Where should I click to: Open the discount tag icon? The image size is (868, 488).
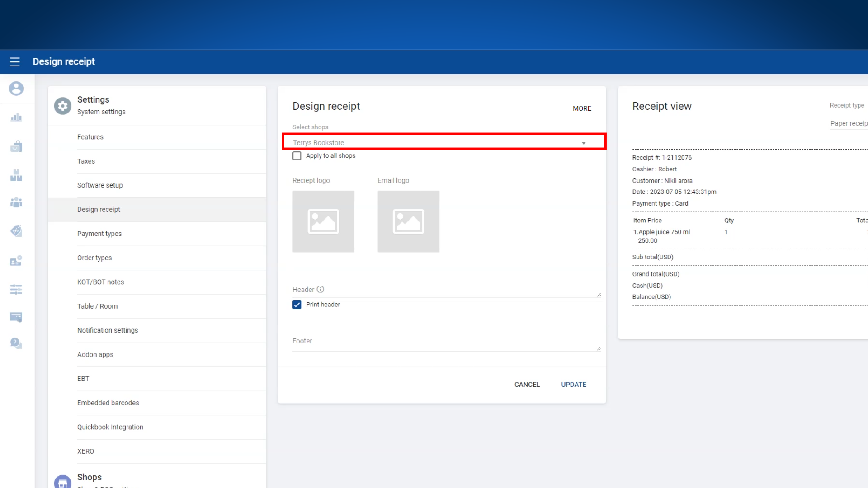pos(16,231)
